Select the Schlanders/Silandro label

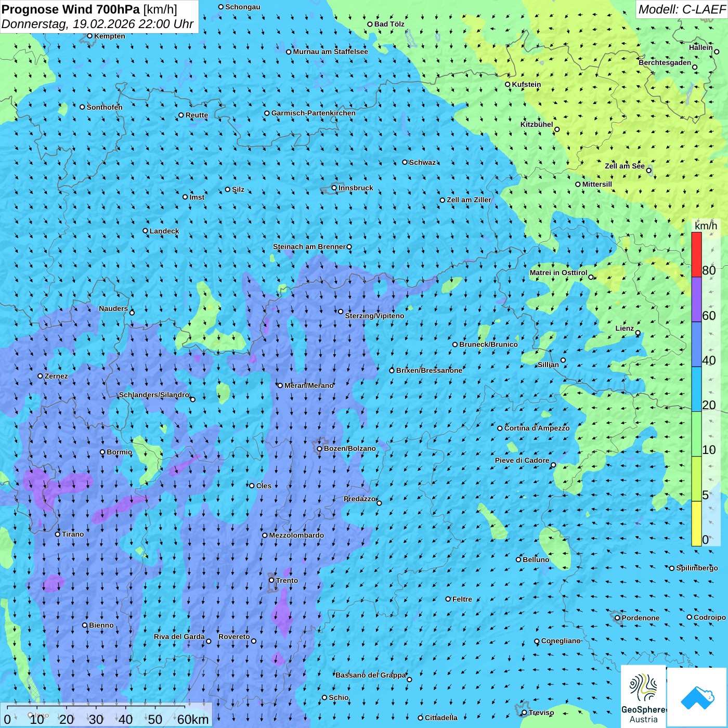(154, 395)
